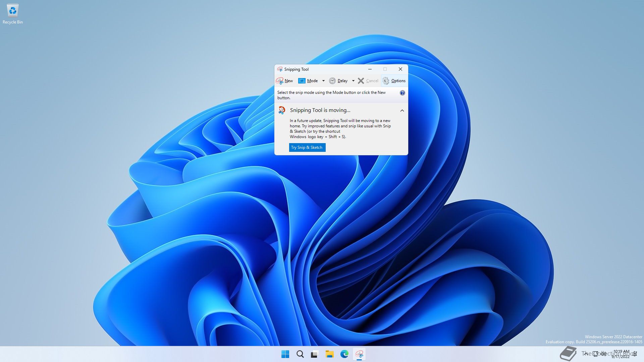This screenshot has width=644, height=362.
Task: Click the volume speaker tray icon
Action: [604, 354]
